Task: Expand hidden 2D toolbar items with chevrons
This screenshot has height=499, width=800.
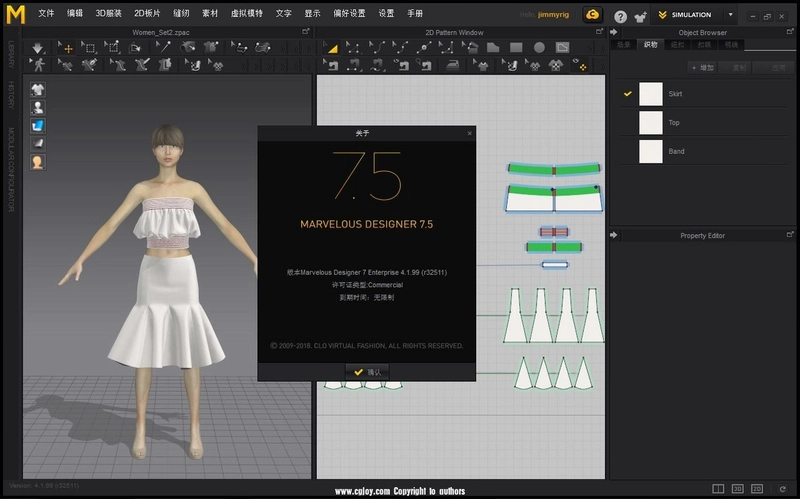Action: [x=590, y=48]
